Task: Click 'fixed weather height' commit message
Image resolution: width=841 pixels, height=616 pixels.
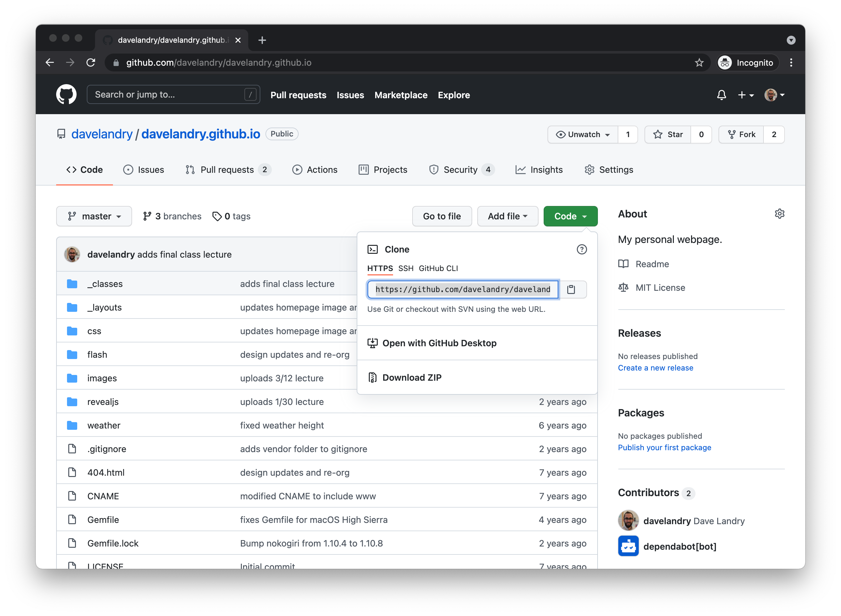Action: 282,425
